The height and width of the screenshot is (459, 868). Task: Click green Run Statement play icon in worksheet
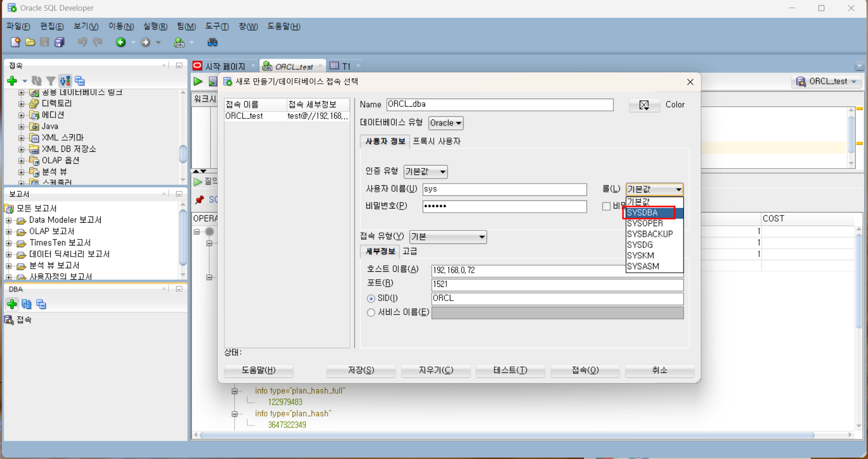click(198, 81)
